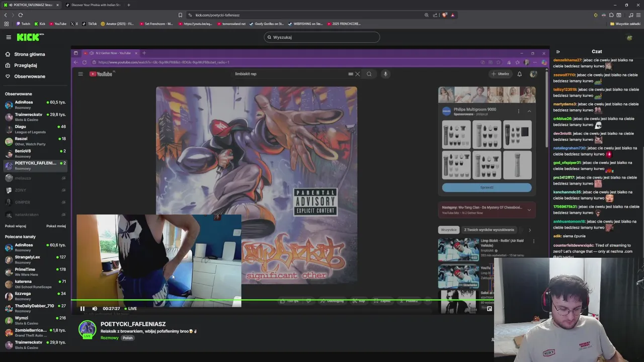Jump to LIVE in Kick player
Viewport: 644px width, 362px height.
130,309
